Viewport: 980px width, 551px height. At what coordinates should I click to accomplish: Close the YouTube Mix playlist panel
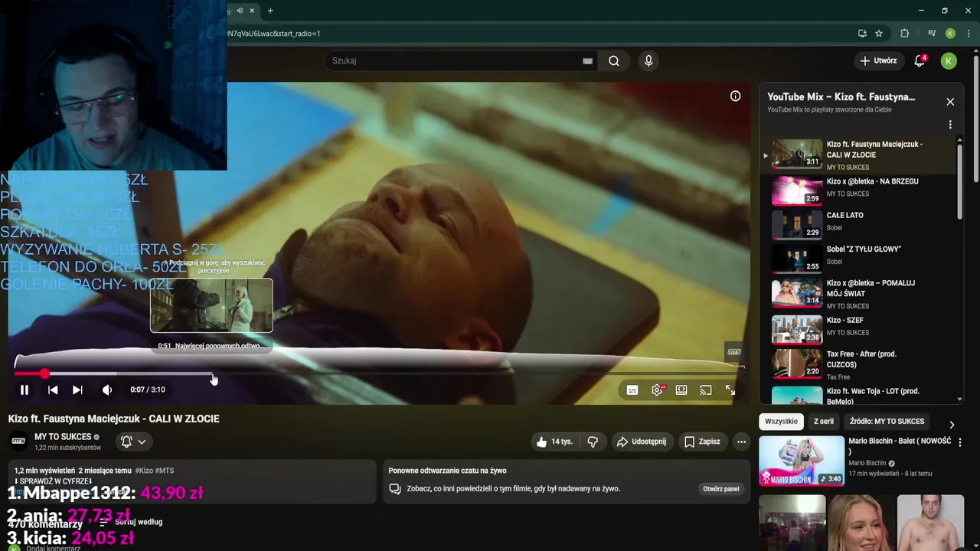950,102
